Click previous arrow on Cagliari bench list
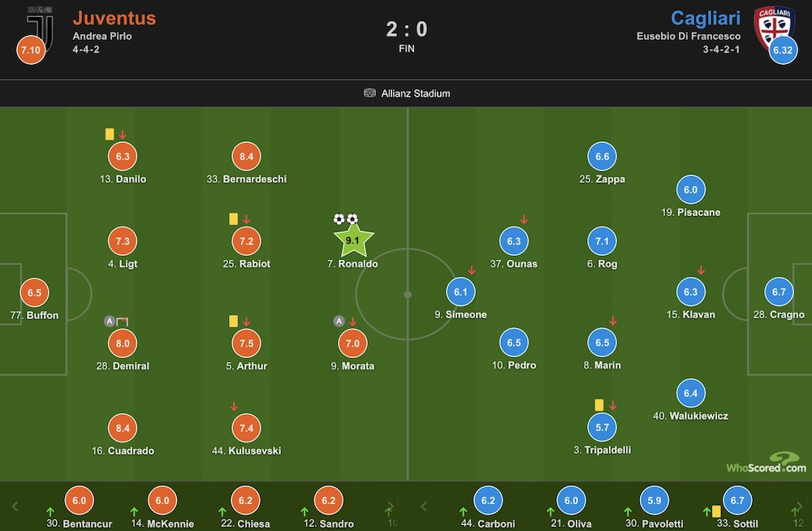Screen dimensions: 812x531 pyautogui.click(x=424, y=506)
